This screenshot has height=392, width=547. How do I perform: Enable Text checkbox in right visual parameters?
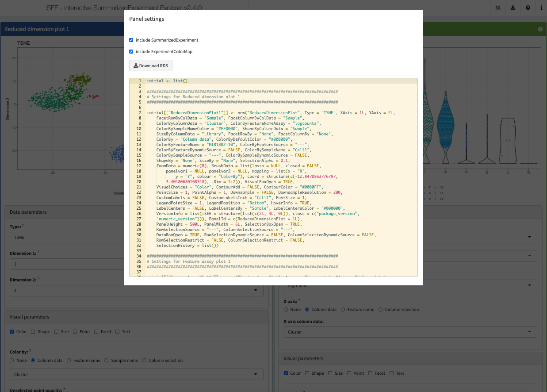pos(392,373)
